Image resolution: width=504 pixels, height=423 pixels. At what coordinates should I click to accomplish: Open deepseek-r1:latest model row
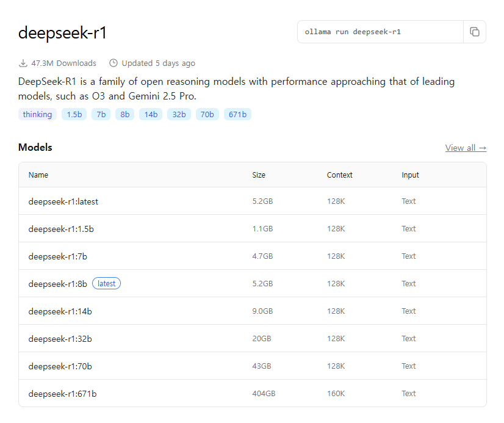pyautogui.click(x=253, y=201)
